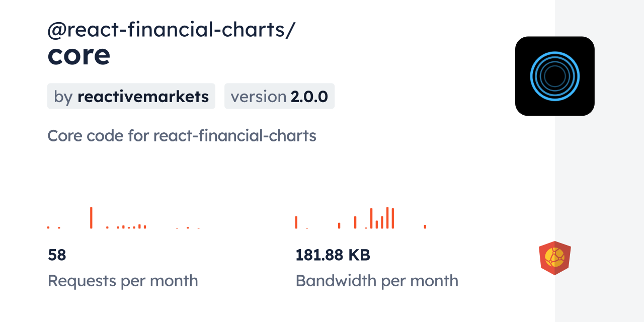The image size is (644, 322).
Task: Click the bold "core" package name
Action: tap(78, 55)
